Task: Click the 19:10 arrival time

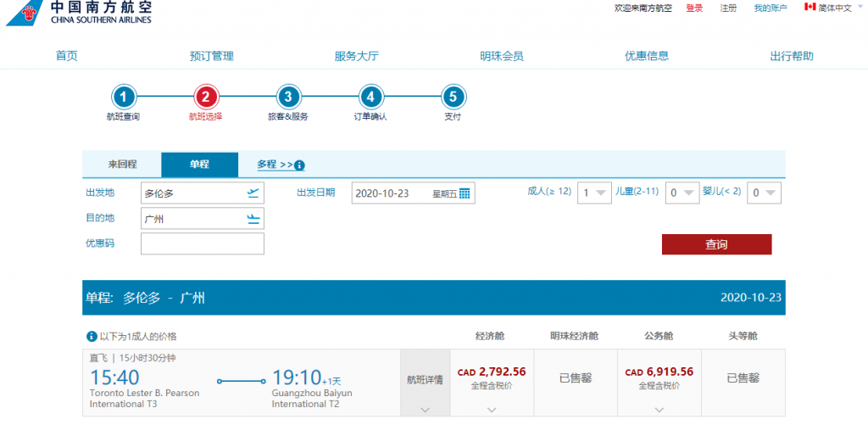Action: click(297, 377)
